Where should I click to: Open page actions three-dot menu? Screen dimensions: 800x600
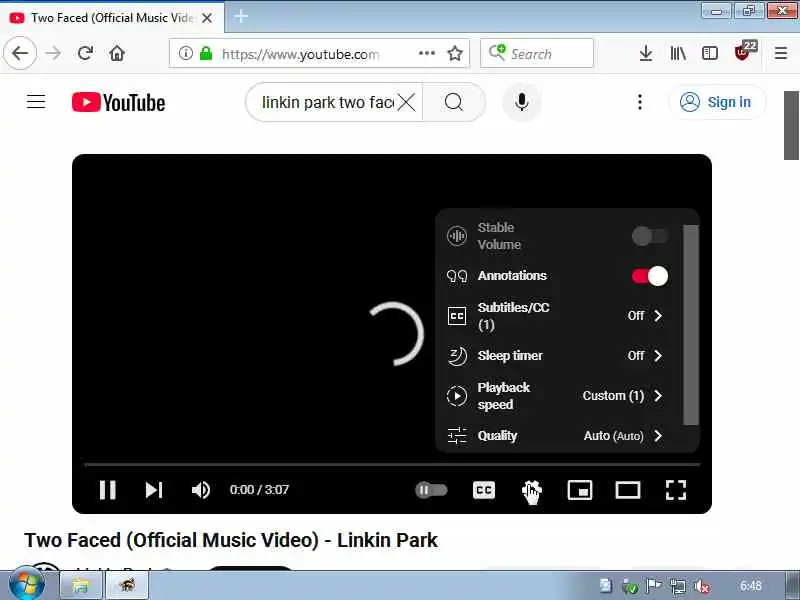click(427, 53)
